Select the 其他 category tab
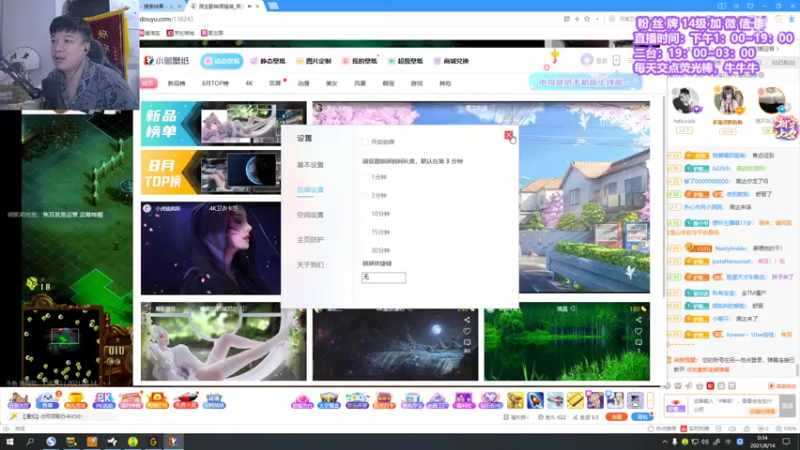800x450 pixels. pyautogui.click(x=445, y=83)
